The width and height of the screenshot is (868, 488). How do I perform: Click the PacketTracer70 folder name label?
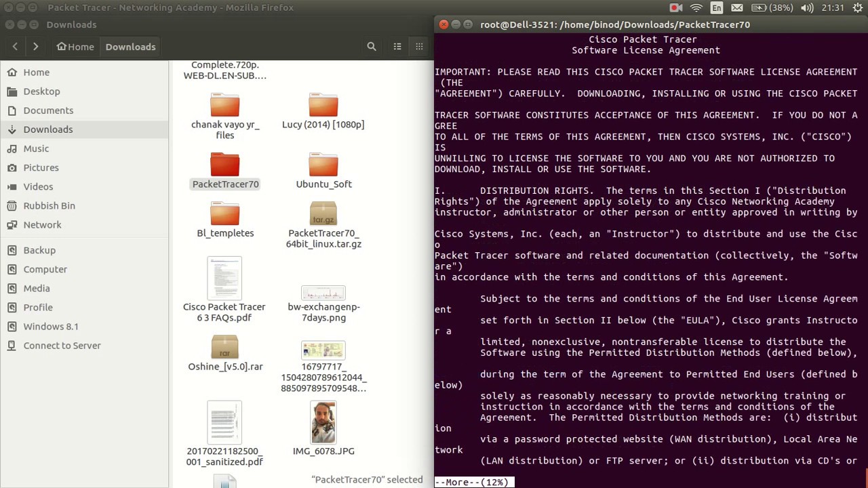point(225,184)
